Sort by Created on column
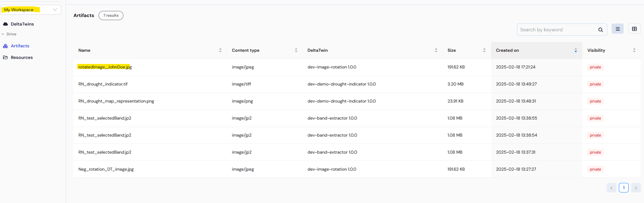 point(576,50)
